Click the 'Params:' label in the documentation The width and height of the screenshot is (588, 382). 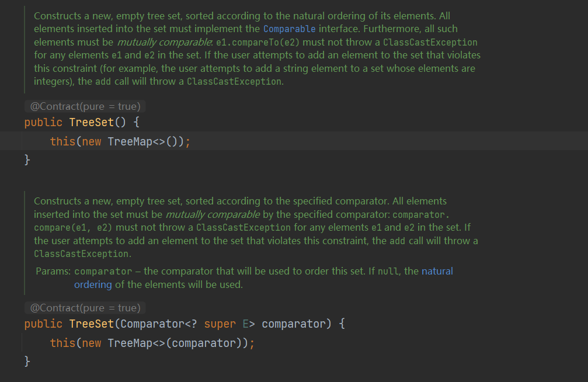[53, 271]
